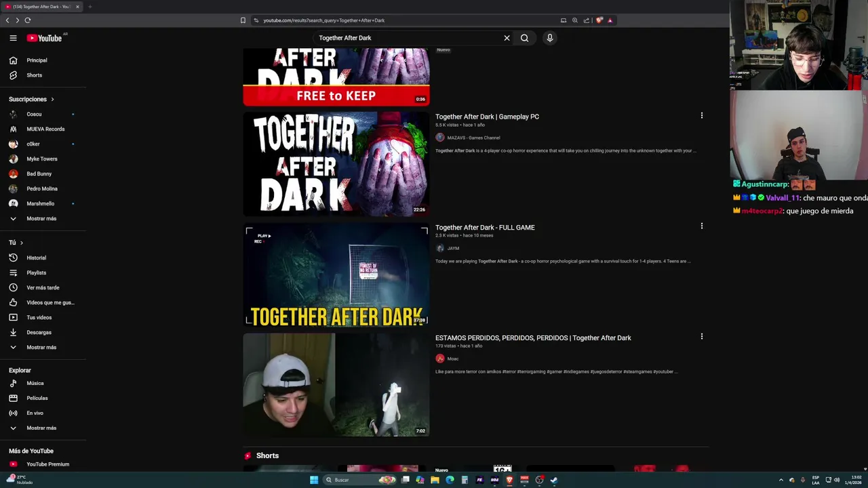Viewport: 868px width, 488px height.
Task: Play the Together After Dark Gameplay PC thumbnail
Action: click(336, 164)
